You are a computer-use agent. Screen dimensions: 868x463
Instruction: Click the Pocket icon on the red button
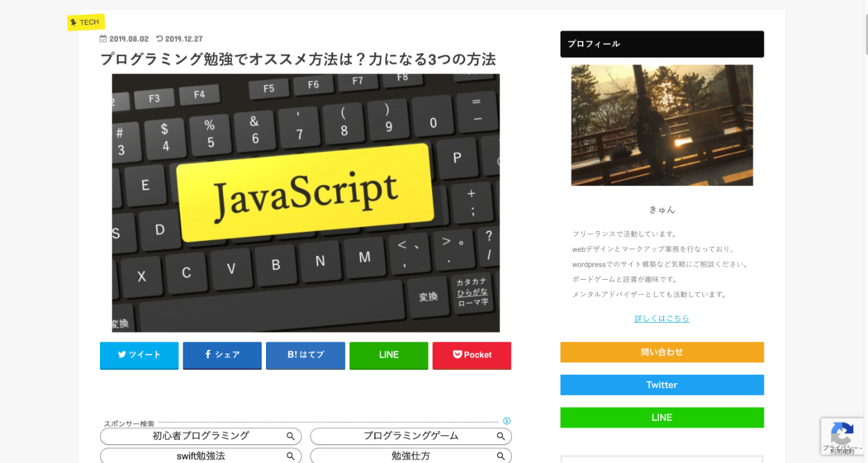457,355
